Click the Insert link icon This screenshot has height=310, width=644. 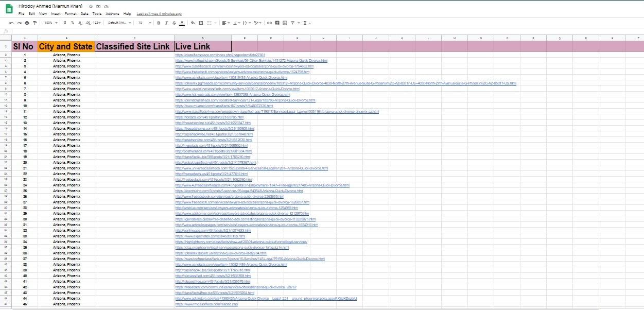270,23
